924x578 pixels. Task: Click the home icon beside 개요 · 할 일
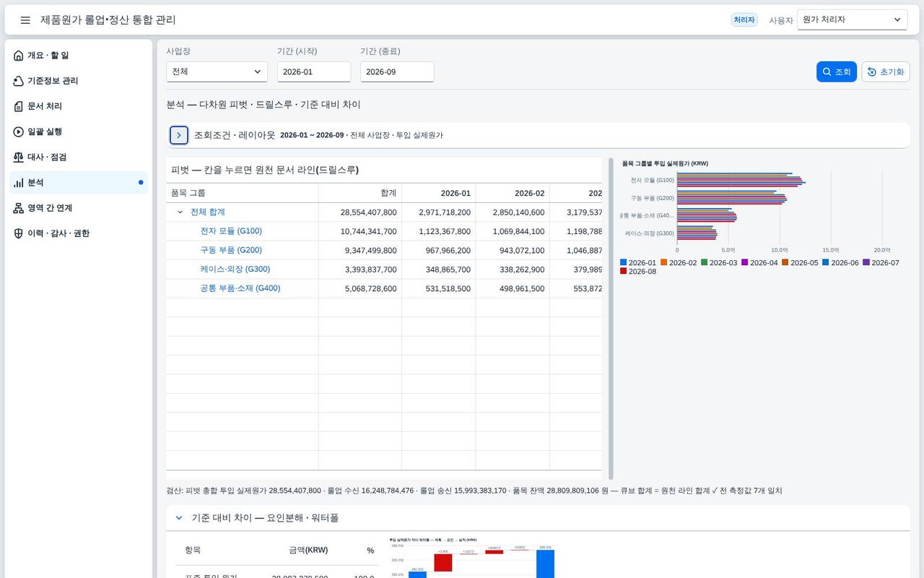19,56
